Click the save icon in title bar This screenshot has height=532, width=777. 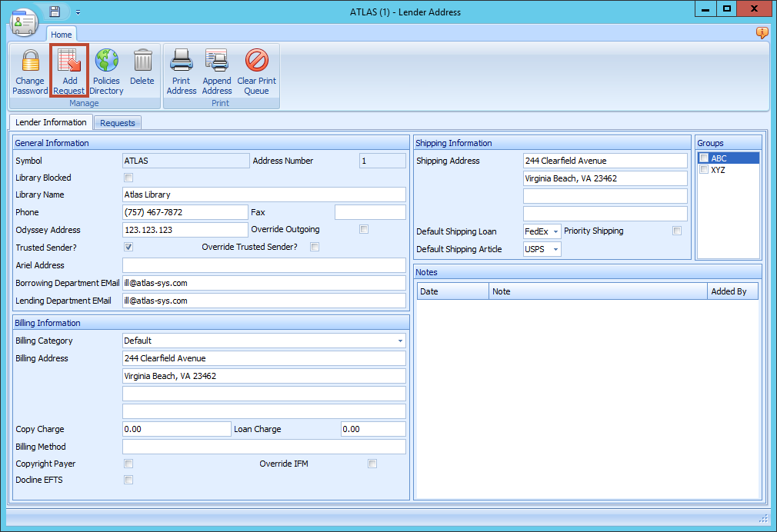55,12
